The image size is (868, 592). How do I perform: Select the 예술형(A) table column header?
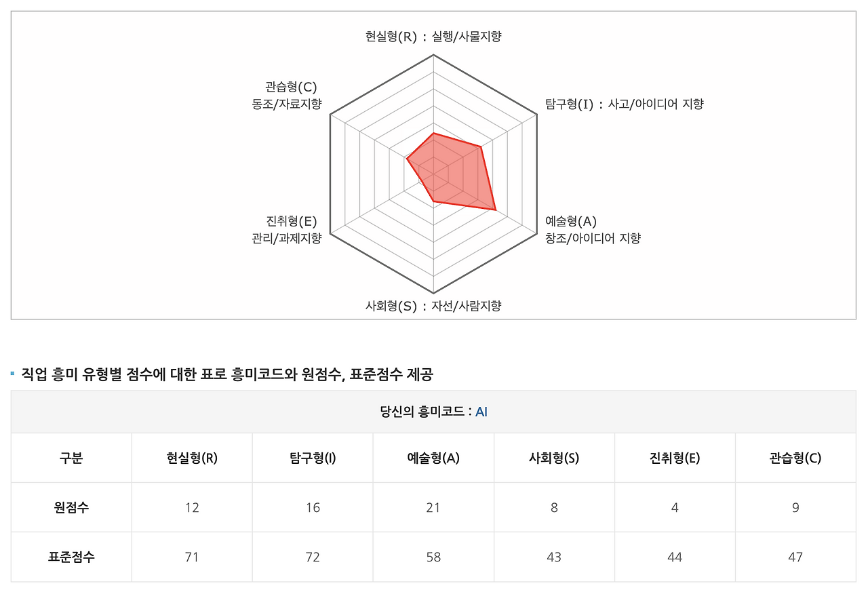coord(433,458)
